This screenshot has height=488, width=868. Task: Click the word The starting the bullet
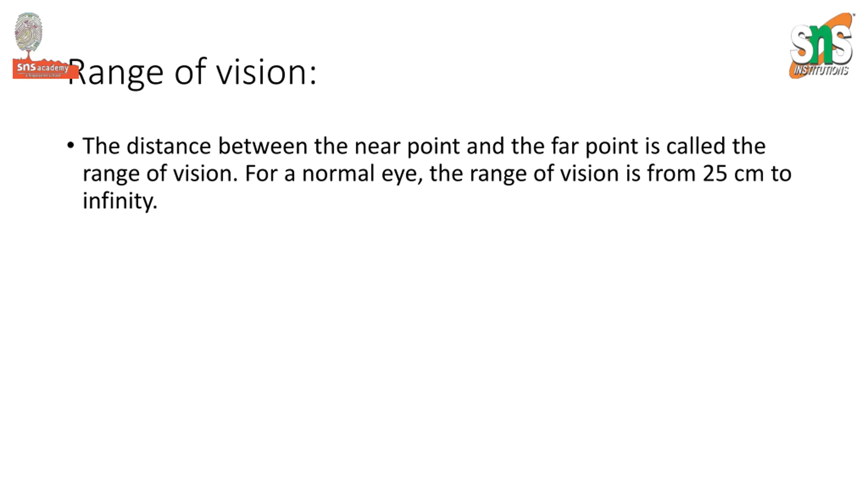[x=101, y=146]
